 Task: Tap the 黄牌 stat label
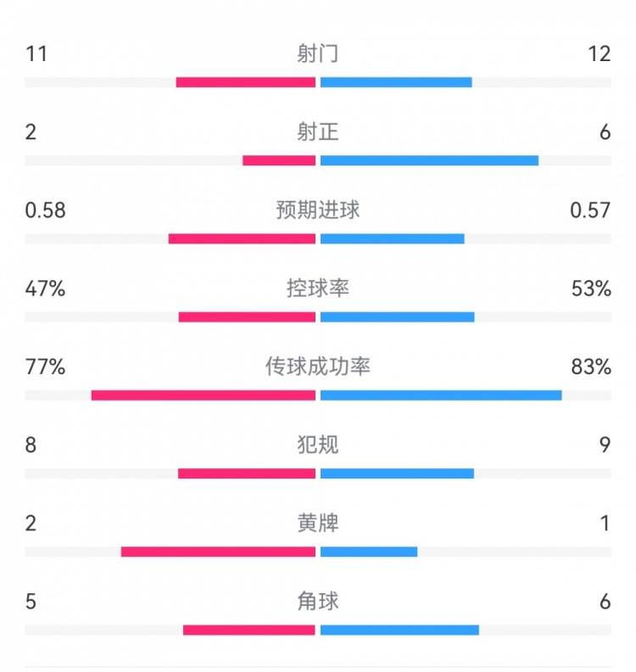coord(318,523)
